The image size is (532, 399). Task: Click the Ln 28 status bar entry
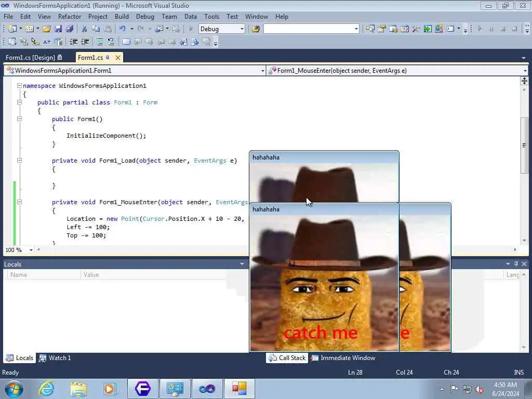355,373
